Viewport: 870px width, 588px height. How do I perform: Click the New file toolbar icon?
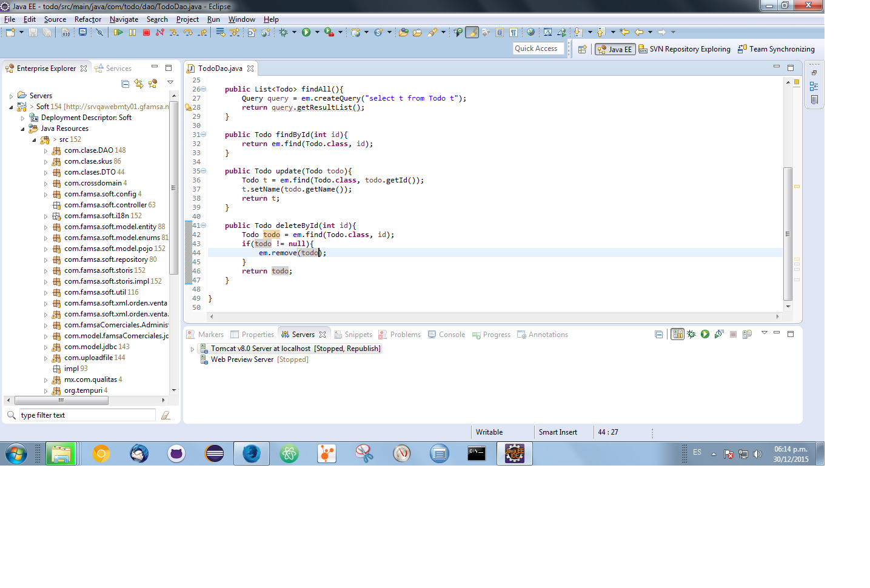[x=11, y=32]
